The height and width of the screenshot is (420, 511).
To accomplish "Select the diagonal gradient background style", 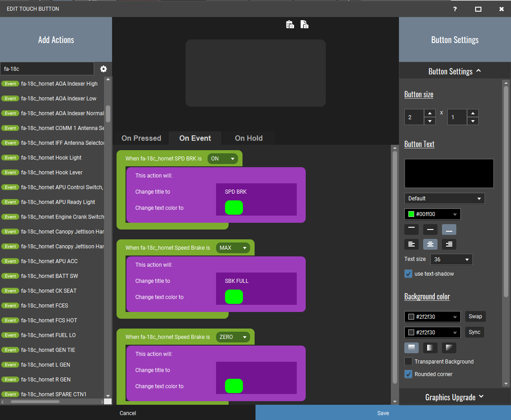I will 449,348.
